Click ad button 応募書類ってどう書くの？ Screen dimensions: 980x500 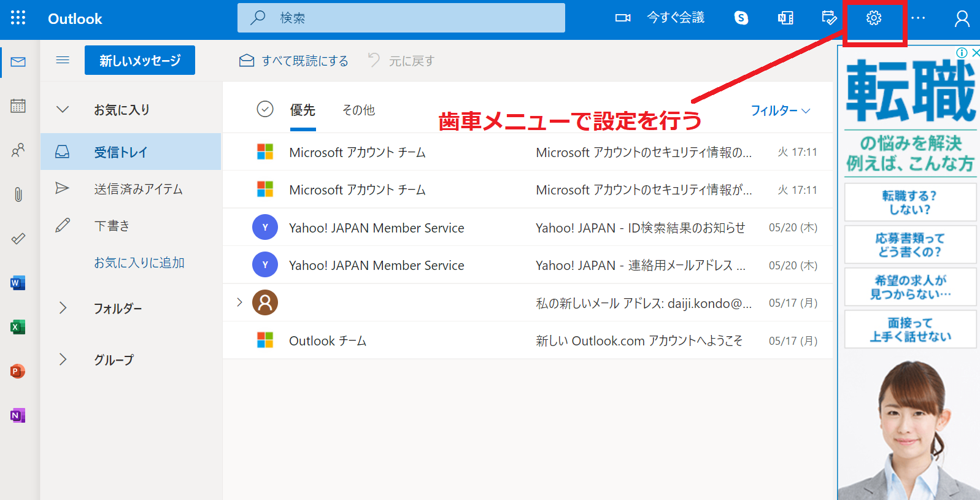pos(910,245)
